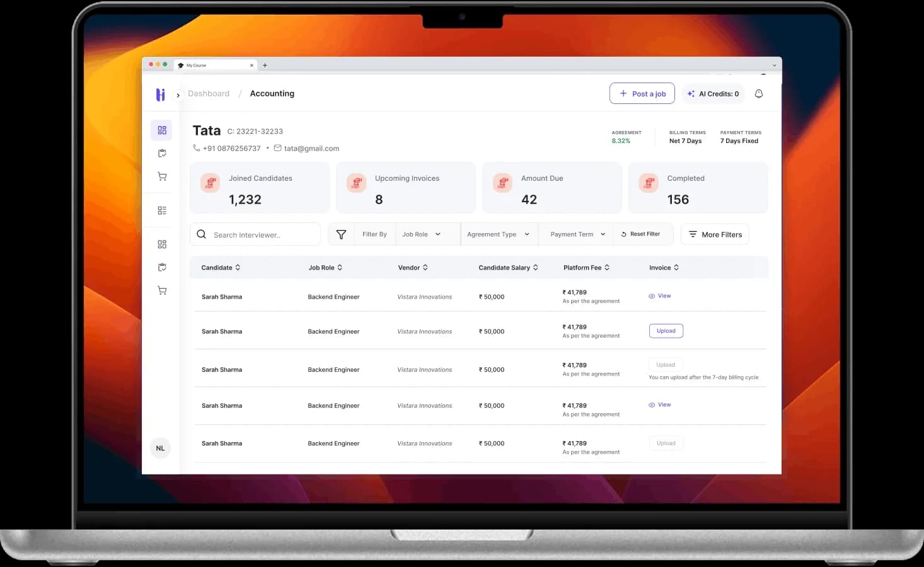
Task: Click the NL user avatar
Action: pos(160,449)
